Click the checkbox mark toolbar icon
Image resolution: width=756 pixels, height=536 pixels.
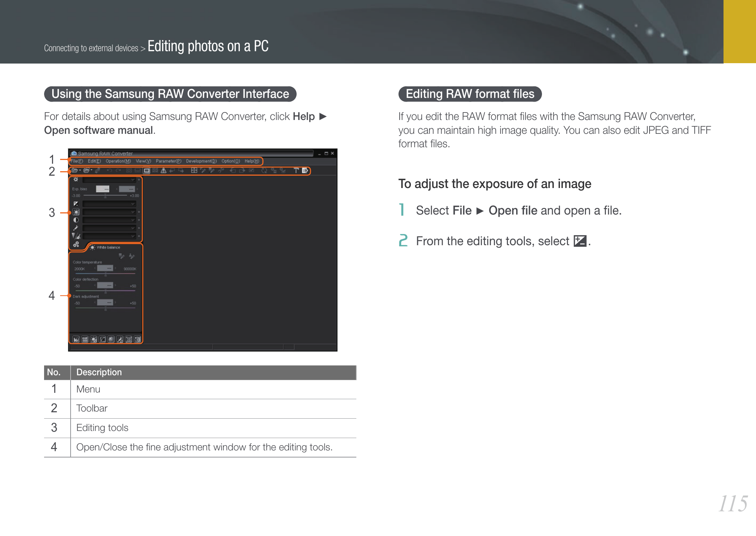click(251, 170)
